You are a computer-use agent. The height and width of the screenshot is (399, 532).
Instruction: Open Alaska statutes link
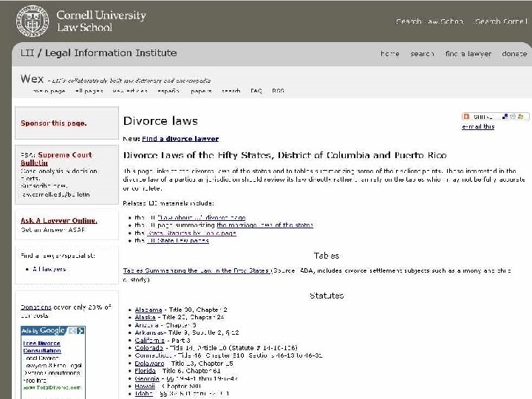coord(146,317)
